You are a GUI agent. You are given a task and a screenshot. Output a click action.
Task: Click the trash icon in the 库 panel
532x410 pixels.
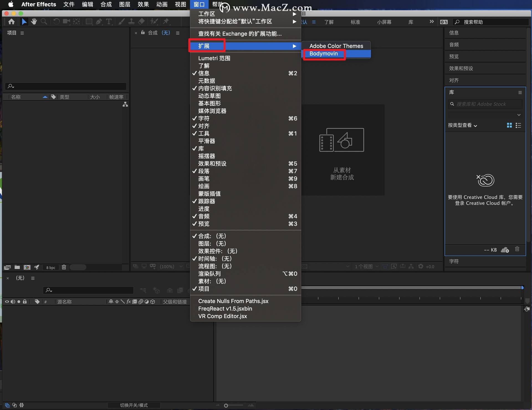tap(517, 249)
